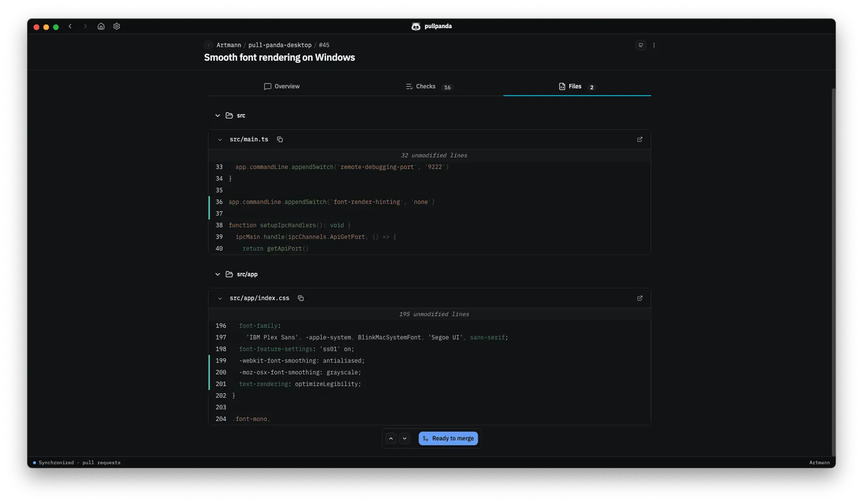This screenshot has height=504, width=863.
Task: Open the pull request on GitHub icon
Action: [641, 45]
